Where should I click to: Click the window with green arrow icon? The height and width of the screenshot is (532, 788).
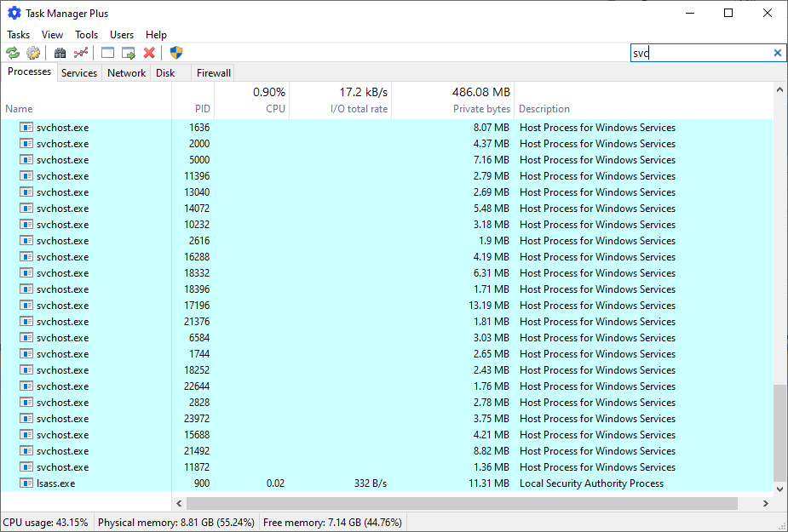129,53
